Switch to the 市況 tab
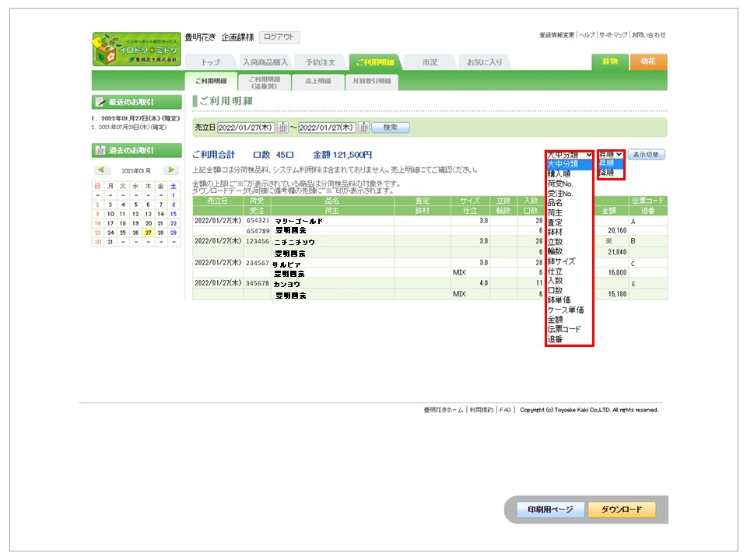The image size is (747, 560). click(430, 62)
